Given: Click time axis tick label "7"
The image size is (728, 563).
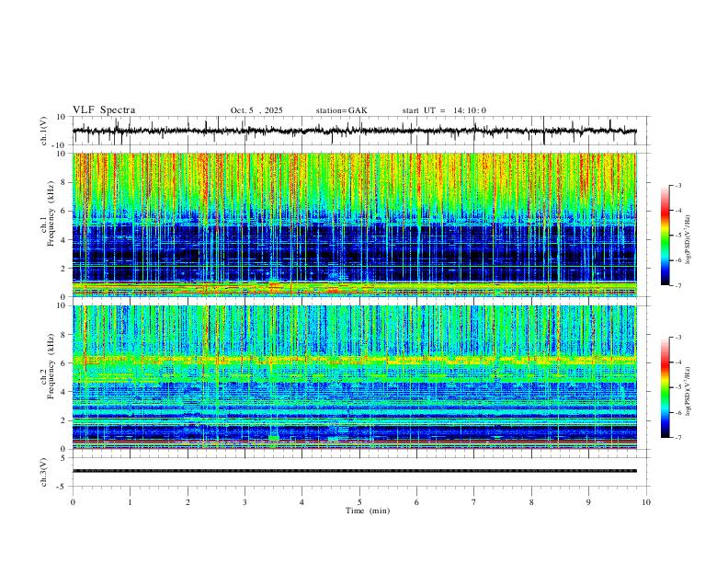Looking at the screenshot, I should coord(474,502).
